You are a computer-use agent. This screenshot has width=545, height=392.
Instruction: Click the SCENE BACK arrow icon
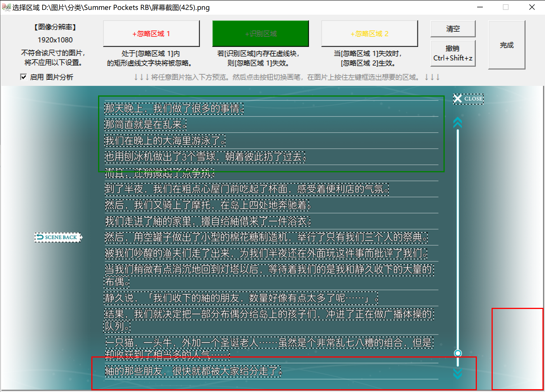[x=40, y=237]
